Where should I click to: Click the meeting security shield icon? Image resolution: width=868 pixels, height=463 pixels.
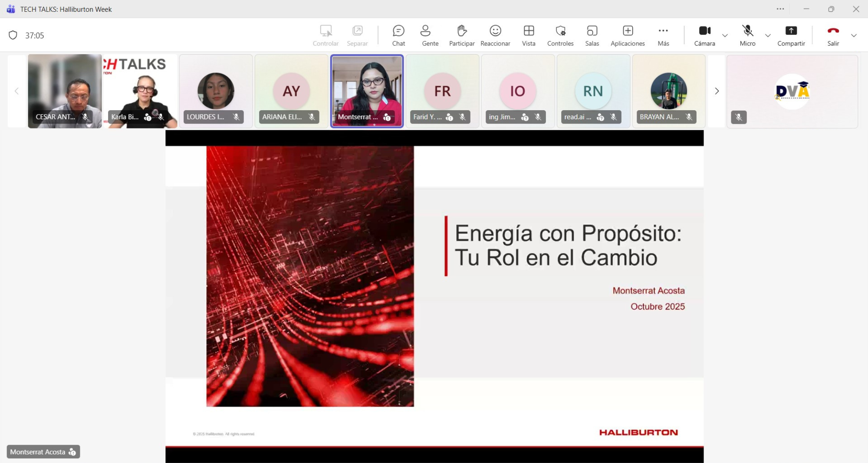tap(13, 35)
